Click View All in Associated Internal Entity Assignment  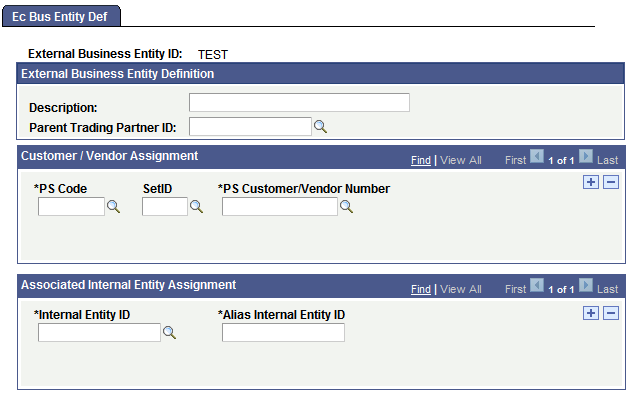[461, 289]
